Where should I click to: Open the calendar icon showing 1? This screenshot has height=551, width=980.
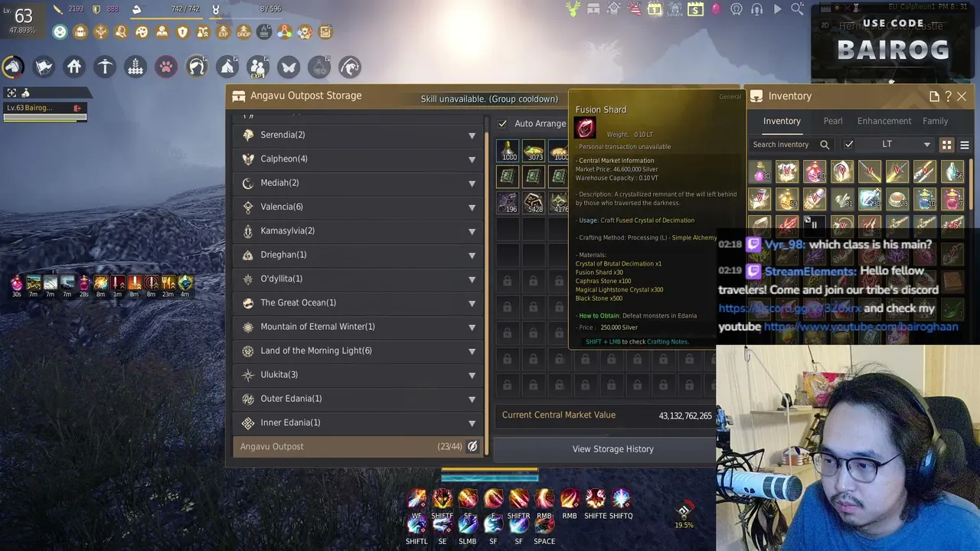tap(655, 9)
